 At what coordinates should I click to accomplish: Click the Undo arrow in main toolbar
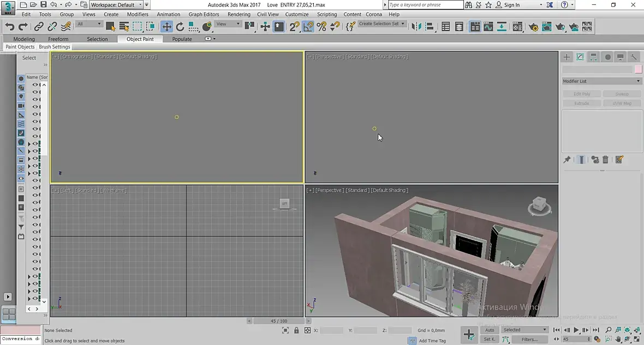pyautogui.click(x=9, y=27)
